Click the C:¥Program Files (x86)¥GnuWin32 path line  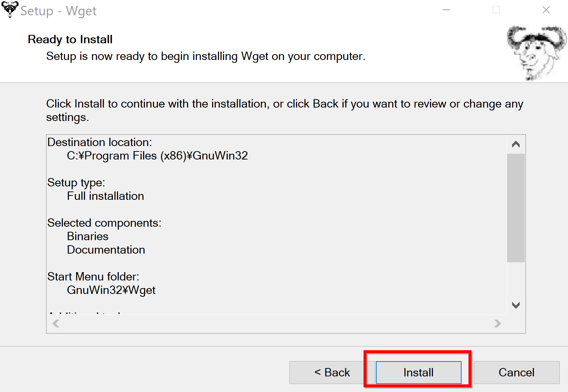click(x=157, y=155)
